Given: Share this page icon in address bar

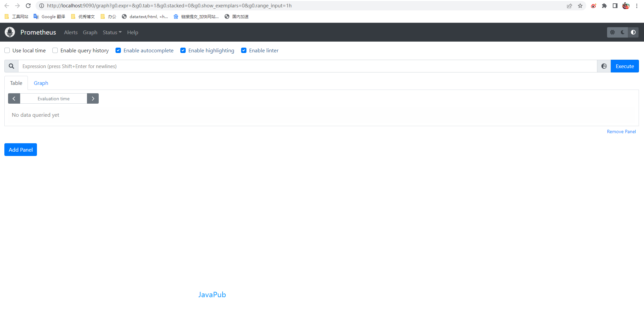Looking at the screenshot, I should click(569, 6).
